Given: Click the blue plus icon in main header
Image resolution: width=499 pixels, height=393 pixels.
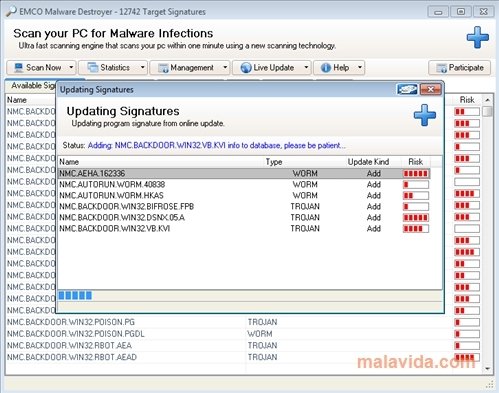Looking at the screenshot, I should tap(478, 37).
